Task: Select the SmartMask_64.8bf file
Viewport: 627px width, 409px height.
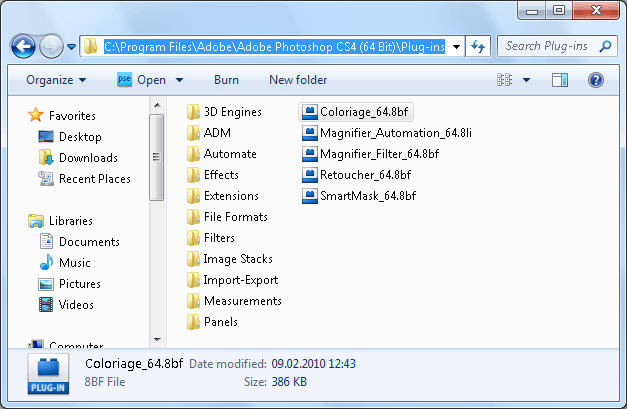Action: coord(359,196)
